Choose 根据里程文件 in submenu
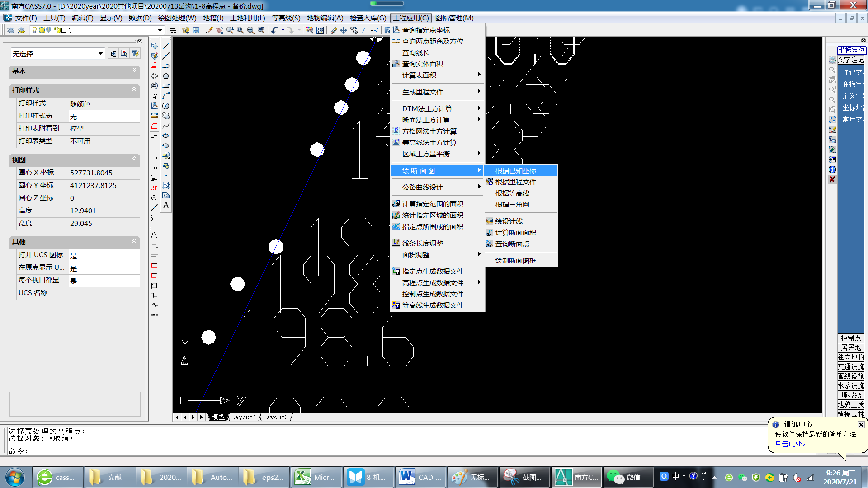Viewport: 868px width, 488px height. pyautogui.click(x=515, y=182)
